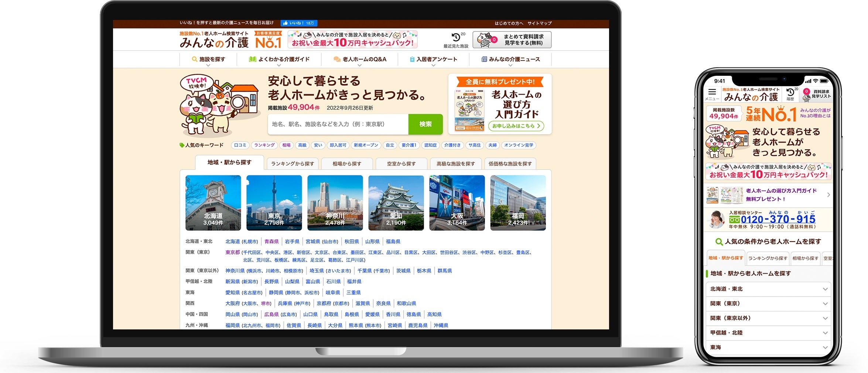
Task: Tap the Wi-Fi icon in phone status bar
Action: click(x=816, y=81)
